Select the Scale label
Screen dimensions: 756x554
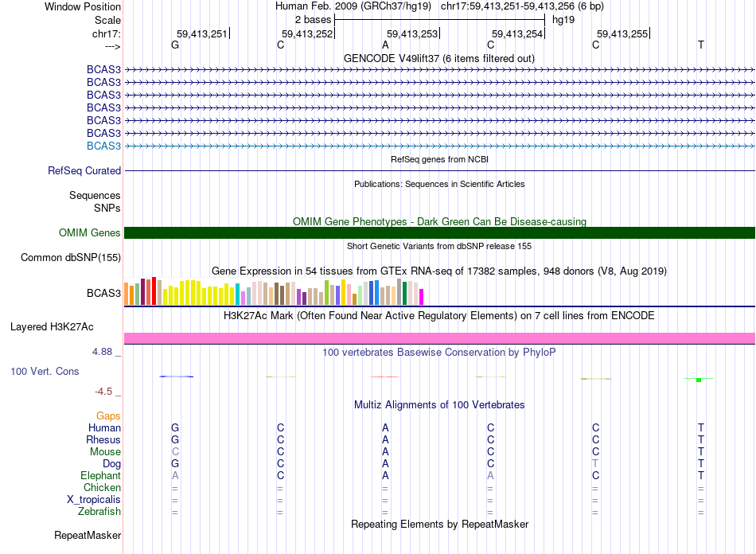pos(107,20)
